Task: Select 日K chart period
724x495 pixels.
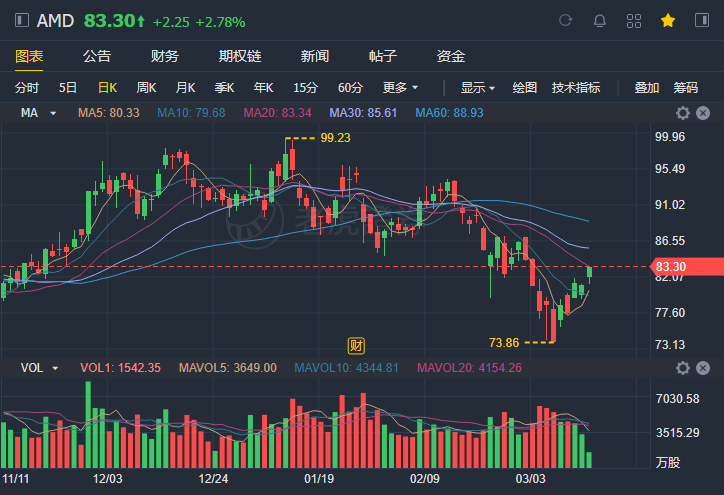Action: pyautogui.click(x=108, y=87)
